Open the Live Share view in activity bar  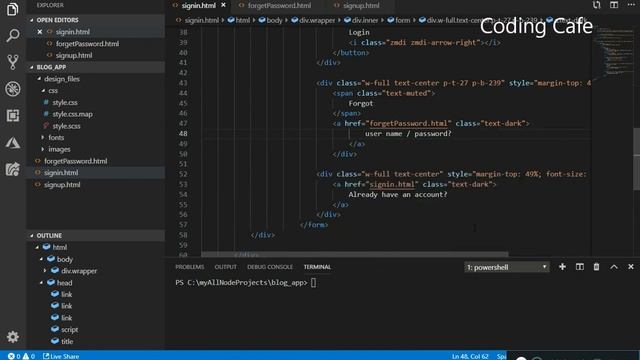click(x=13, y=169)
